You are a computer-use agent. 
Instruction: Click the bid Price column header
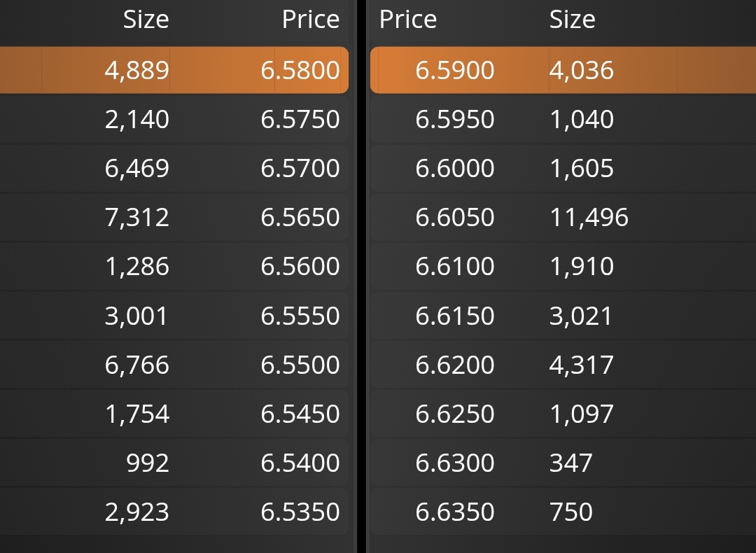pyautogui.click(x=311, y=20)
